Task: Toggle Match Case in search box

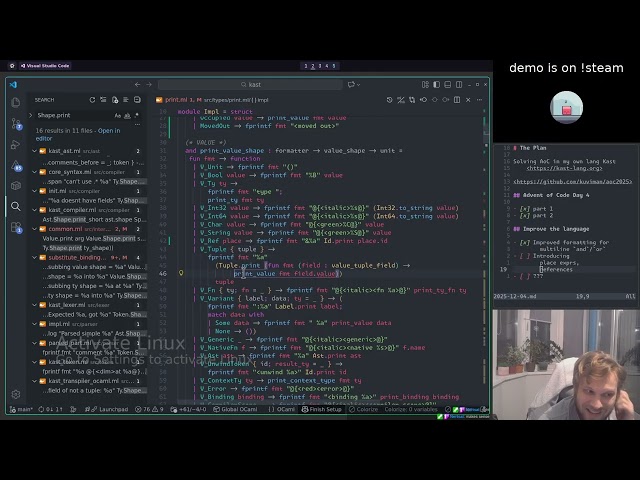Action: click(118, 116)
